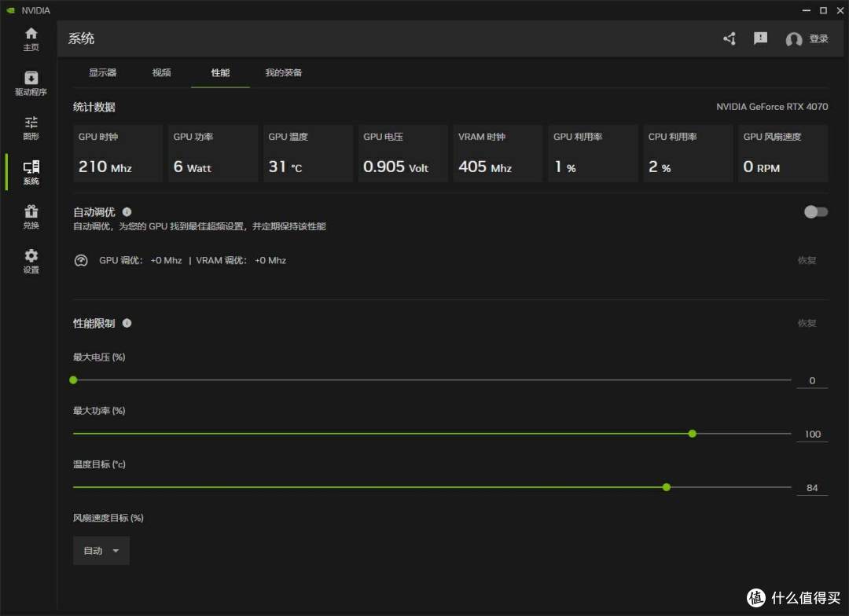Close the NVIDIA window

click(840, 10)
